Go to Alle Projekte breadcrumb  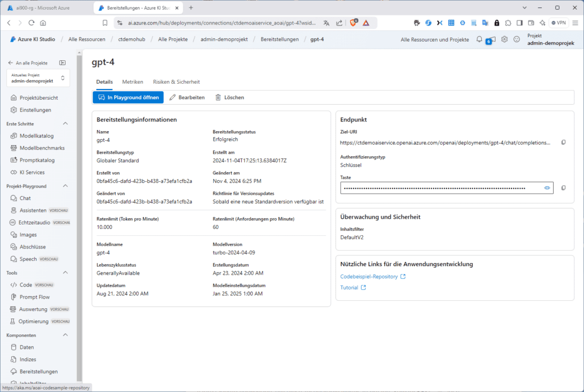coord(173,39)
